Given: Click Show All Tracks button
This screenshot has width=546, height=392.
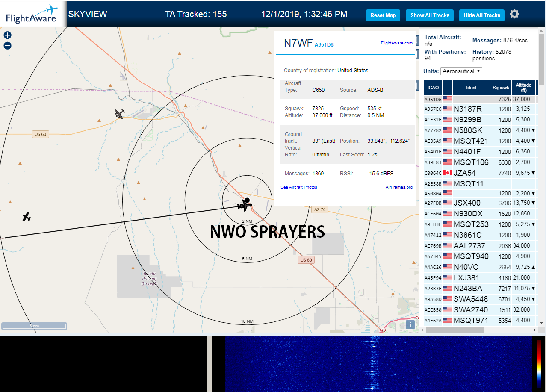Looking at the screenshot, I should click(430, 15).
